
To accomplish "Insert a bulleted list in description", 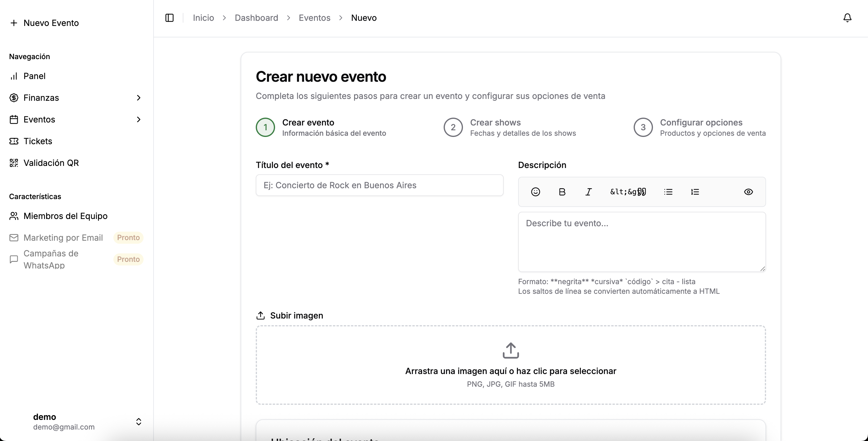I will click(x=668, y=192).
